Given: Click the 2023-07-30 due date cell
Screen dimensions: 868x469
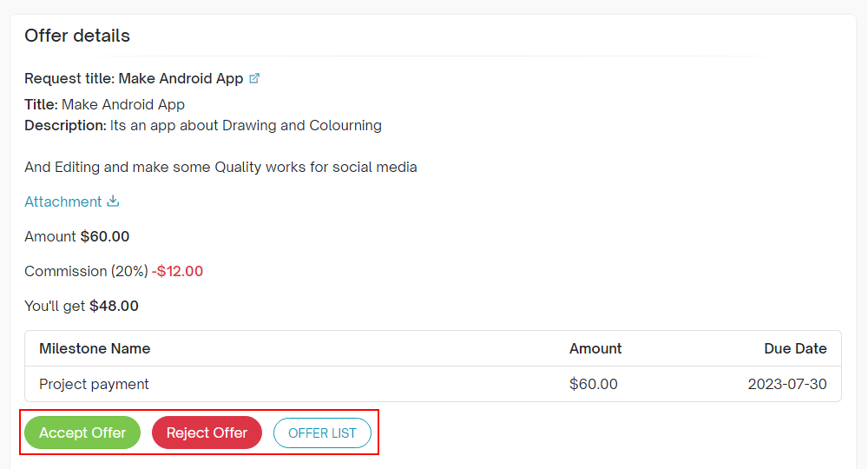Looking at the screenshot, I should (787, 384).
